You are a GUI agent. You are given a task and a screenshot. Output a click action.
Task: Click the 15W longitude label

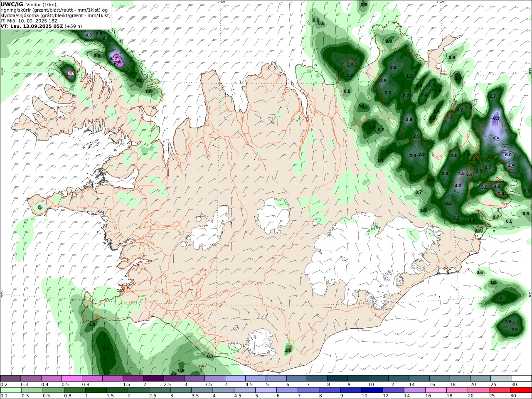[x=440, y=2]
